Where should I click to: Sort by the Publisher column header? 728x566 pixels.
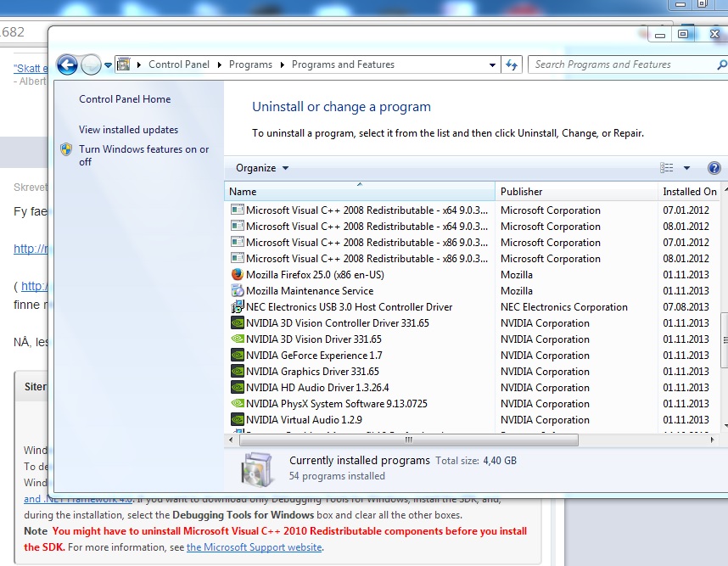(x=576, y=192)
